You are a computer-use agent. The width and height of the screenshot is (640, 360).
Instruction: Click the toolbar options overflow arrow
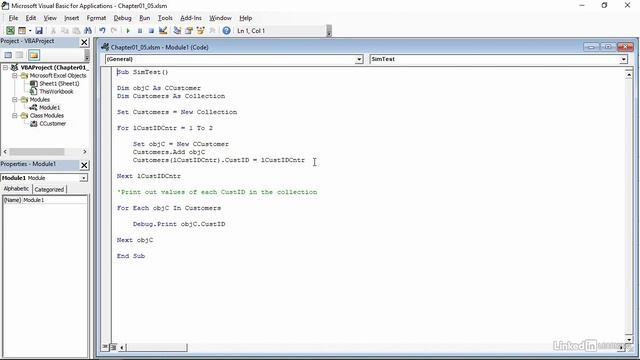coord(329,31)
